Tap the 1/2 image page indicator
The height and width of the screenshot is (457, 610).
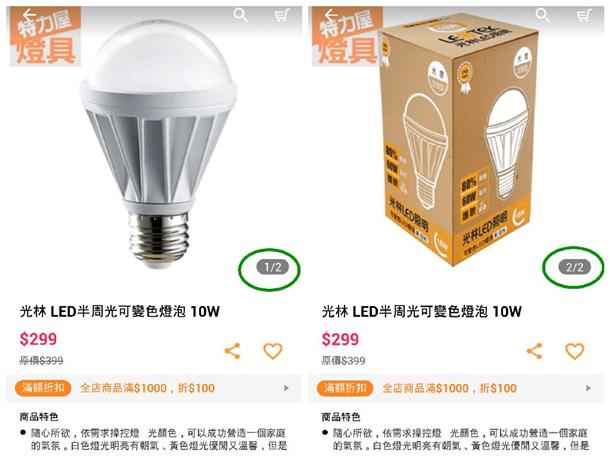tap(273, 268)
